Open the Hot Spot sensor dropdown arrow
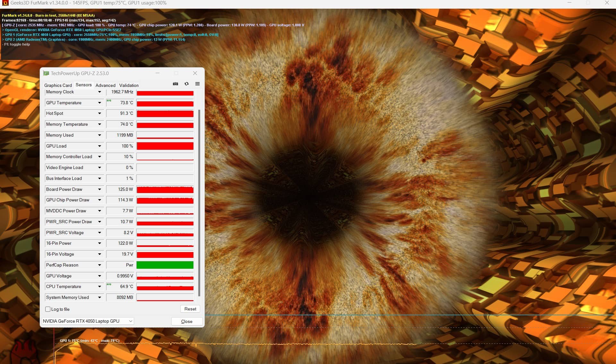Viewport: 616px width, 364px height. pos(99,114)
